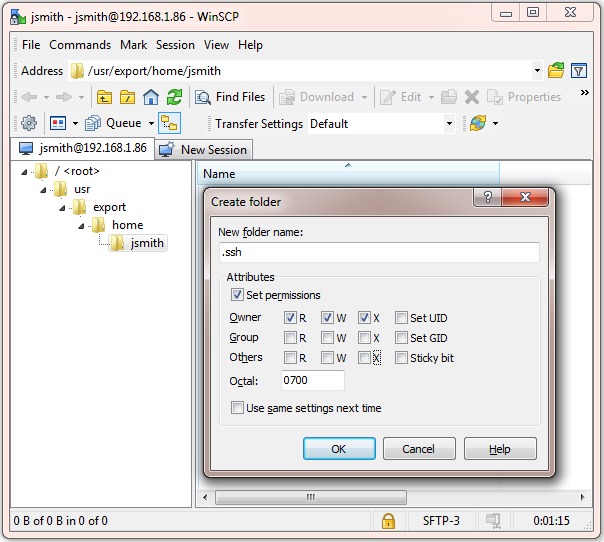
Task: Click the Queue toolbar icon
Action: point(93,123)
